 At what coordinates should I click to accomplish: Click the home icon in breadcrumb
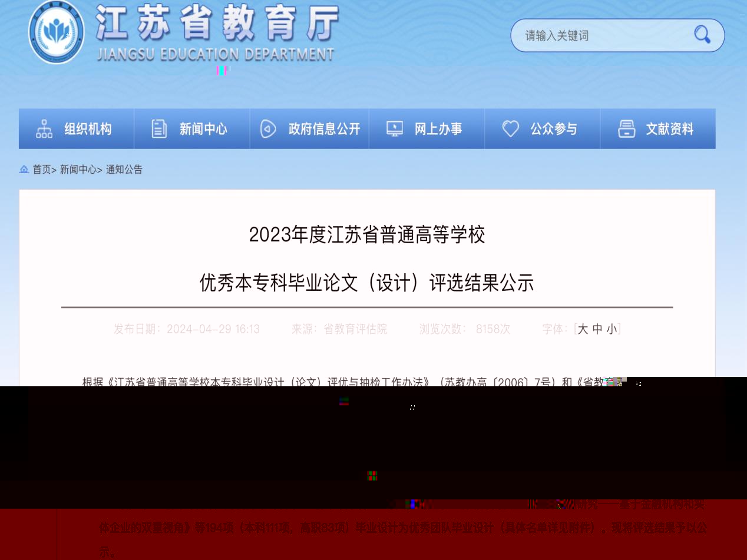24,170
